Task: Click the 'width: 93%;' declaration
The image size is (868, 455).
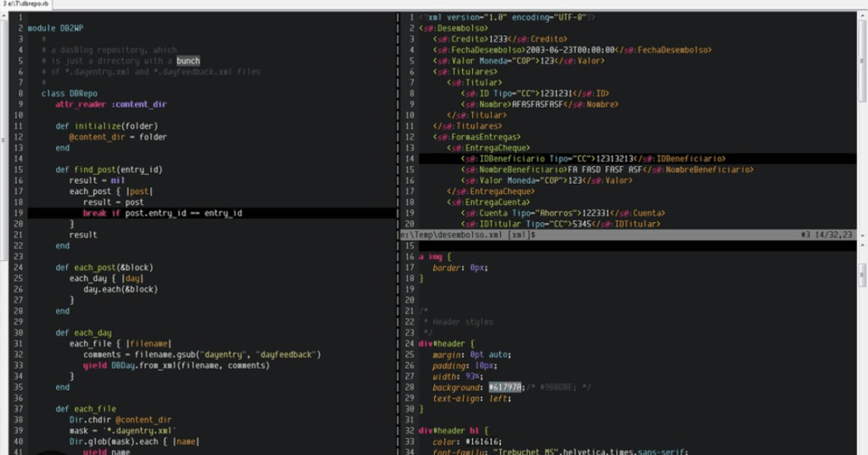Action: 459,376
